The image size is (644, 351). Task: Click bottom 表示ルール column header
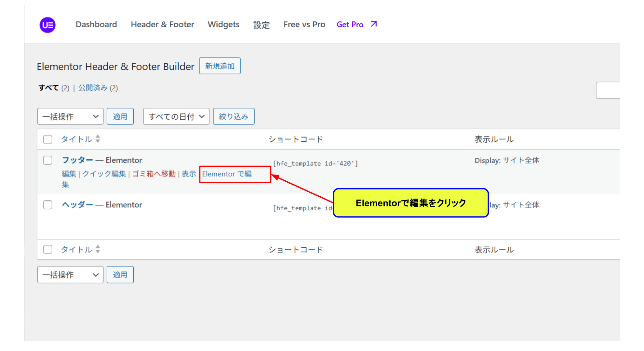click(x=494, y=250)
